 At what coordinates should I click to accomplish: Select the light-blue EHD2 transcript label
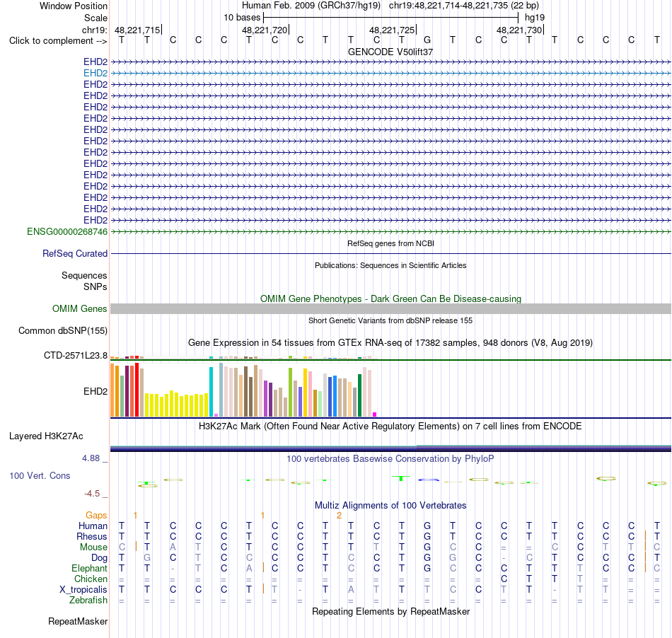coord(95,74)
